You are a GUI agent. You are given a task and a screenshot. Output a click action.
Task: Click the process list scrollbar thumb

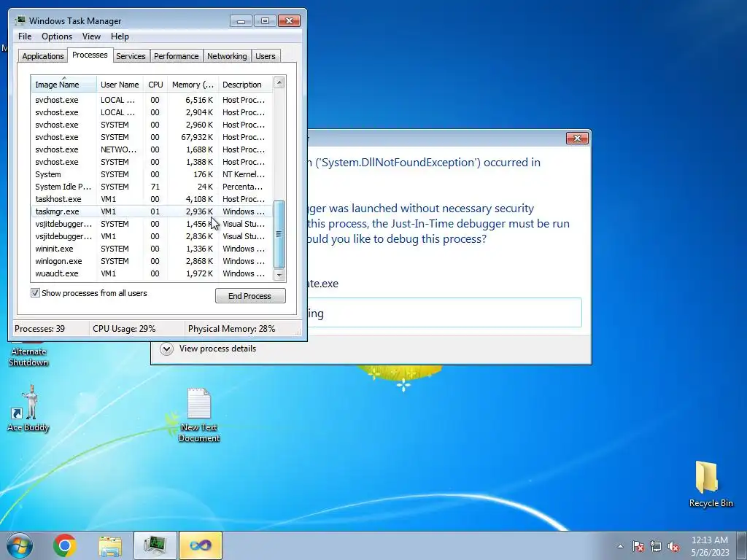[279, 234]
